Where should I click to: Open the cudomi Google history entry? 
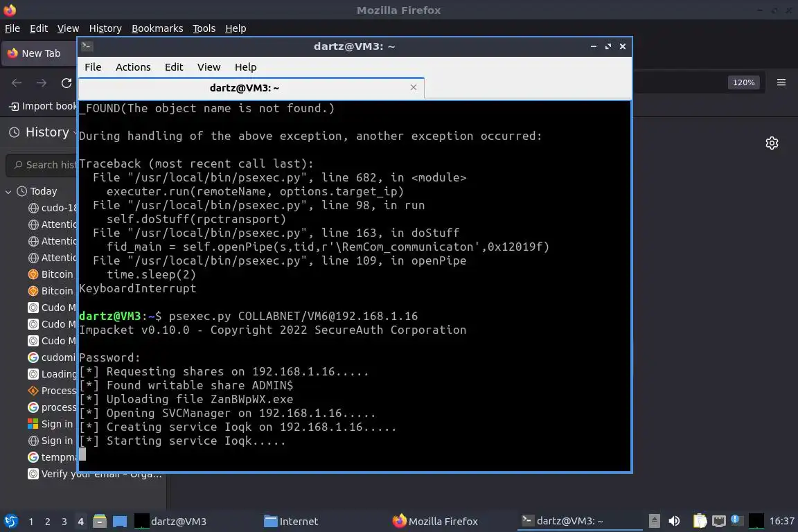(x=51, y=357)
